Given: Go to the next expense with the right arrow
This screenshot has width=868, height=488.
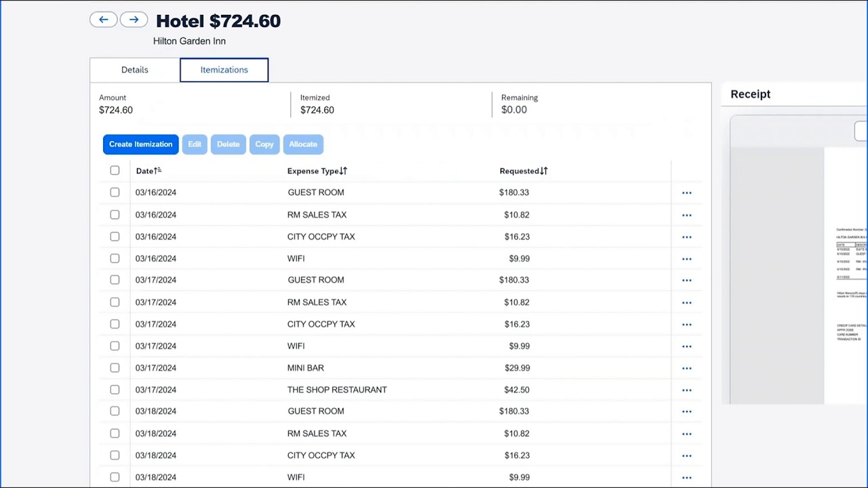Looking at the screenshot, I should point(134,20).
